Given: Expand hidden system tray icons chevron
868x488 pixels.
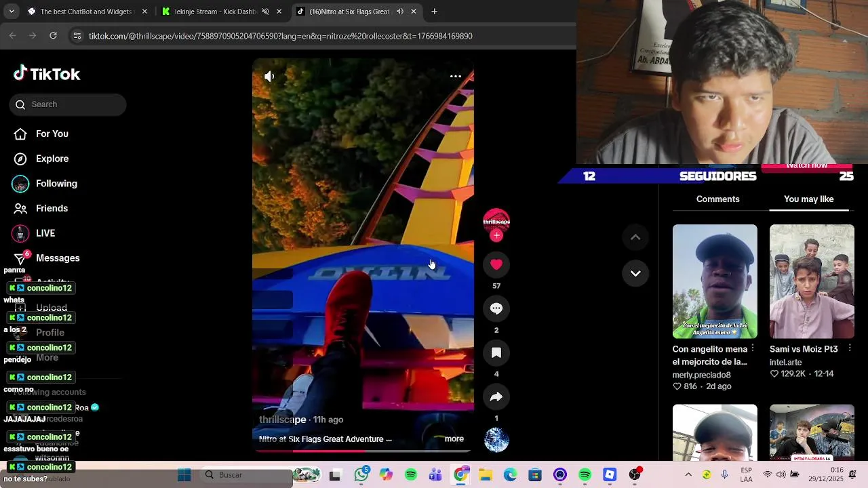Looking at the screenshot, I should (x=688, y=475).
